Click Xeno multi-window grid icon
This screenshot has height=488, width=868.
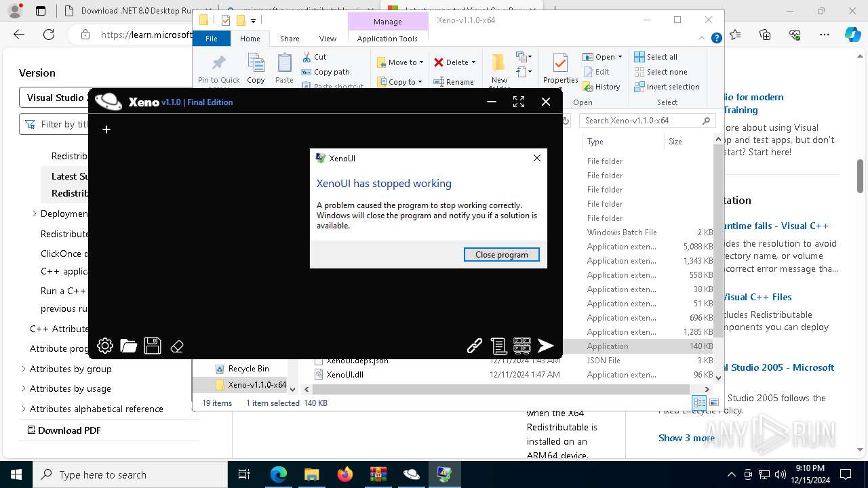click(x=522, y=346)
